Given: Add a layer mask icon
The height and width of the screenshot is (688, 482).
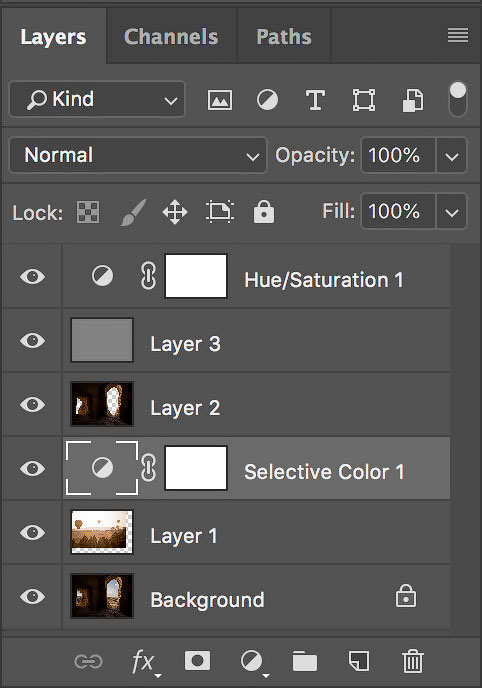Looking at the screenshot, I should pos(197,661).
